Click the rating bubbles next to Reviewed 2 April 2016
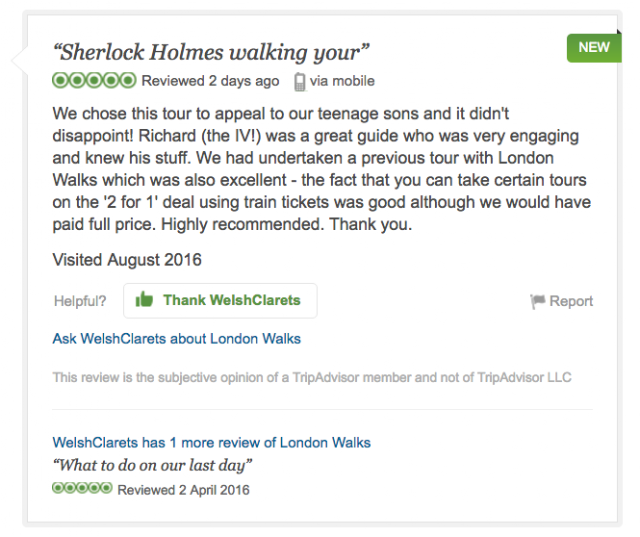The image size is (640, 537). (82, 489)
